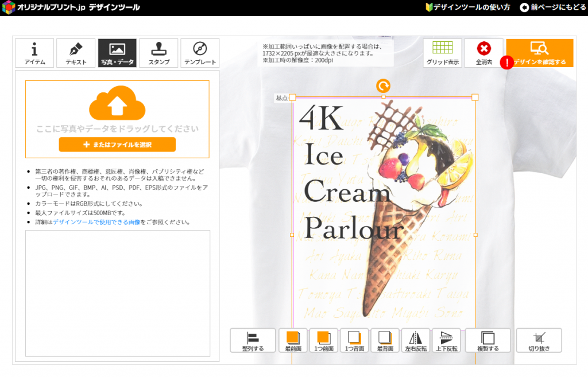Click ここに写真やデータをドラッグしてください drop text
This screenshot has height=378, width=588.
point(117,129)
